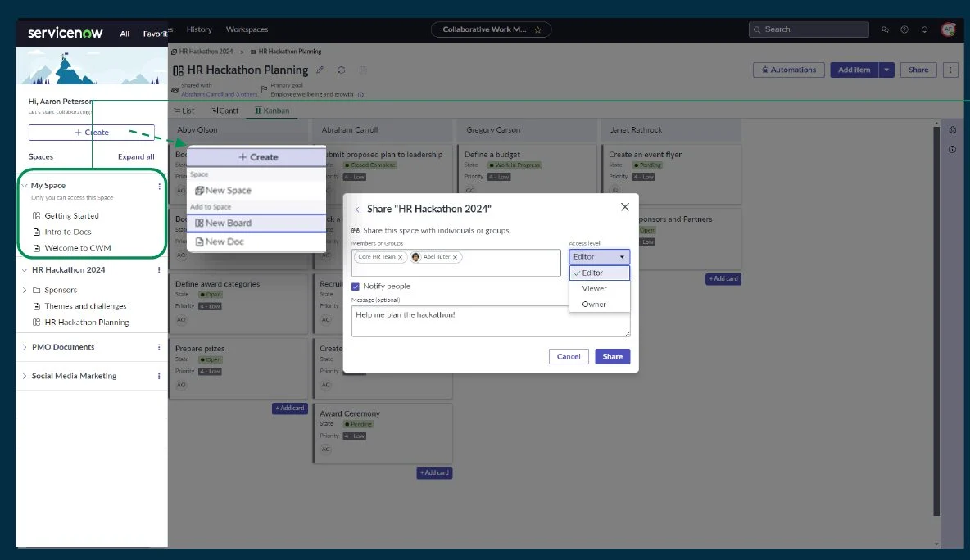Open the help question mark icon
The image size is (970, 560).
[904, 29]
